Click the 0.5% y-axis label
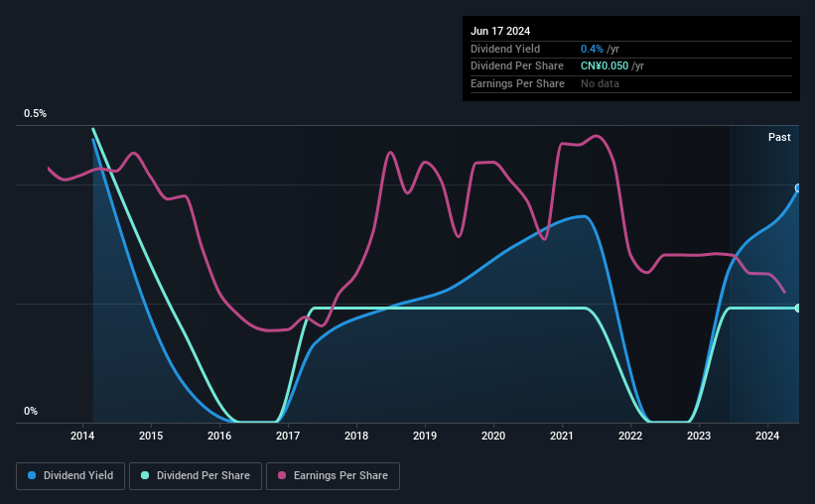815x504 pixels. pyautogui.click(x=35, y=113)
